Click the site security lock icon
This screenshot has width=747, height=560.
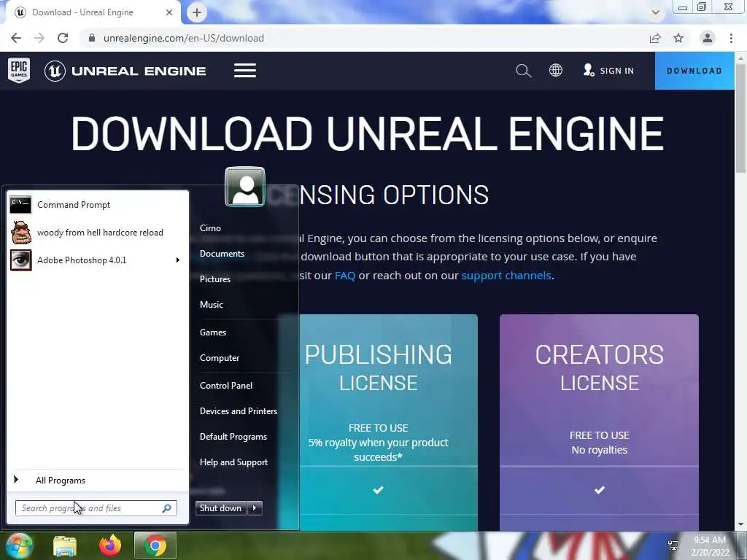pos(92,38)
